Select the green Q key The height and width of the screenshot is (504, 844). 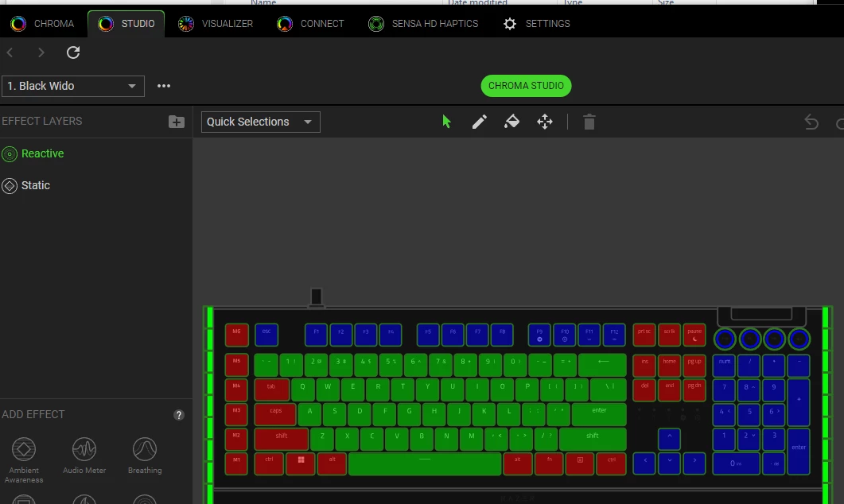302,390
